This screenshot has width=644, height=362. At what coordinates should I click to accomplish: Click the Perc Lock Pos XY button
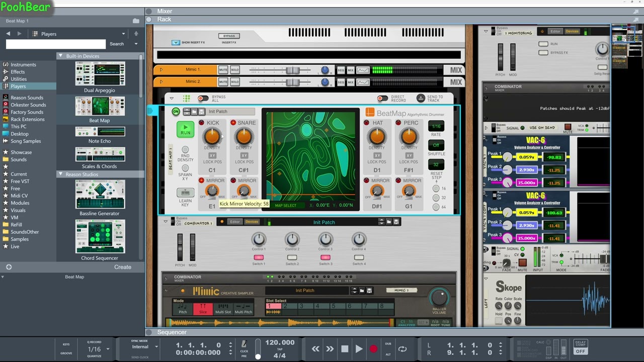(x=409, y=155)
